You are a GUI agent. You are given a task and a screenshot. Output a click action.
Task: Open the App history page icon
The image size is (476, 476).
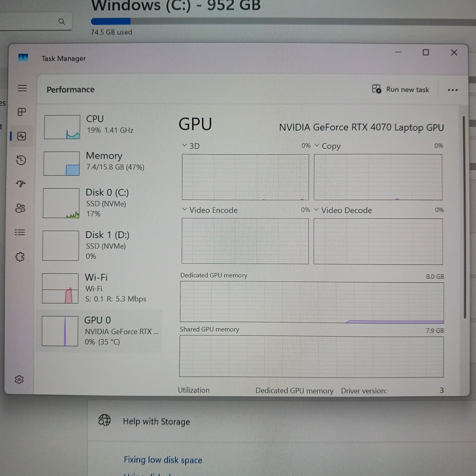click(21, 160)
